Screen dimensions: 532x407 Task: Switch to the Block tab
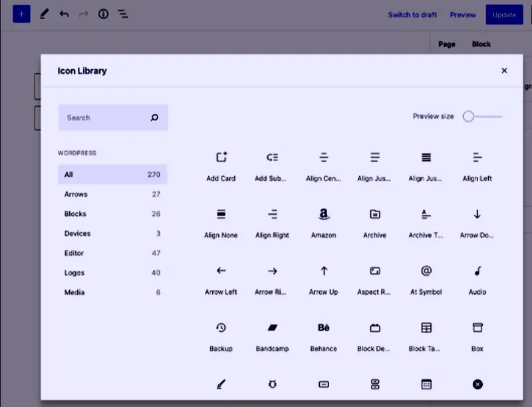point(481,44)
